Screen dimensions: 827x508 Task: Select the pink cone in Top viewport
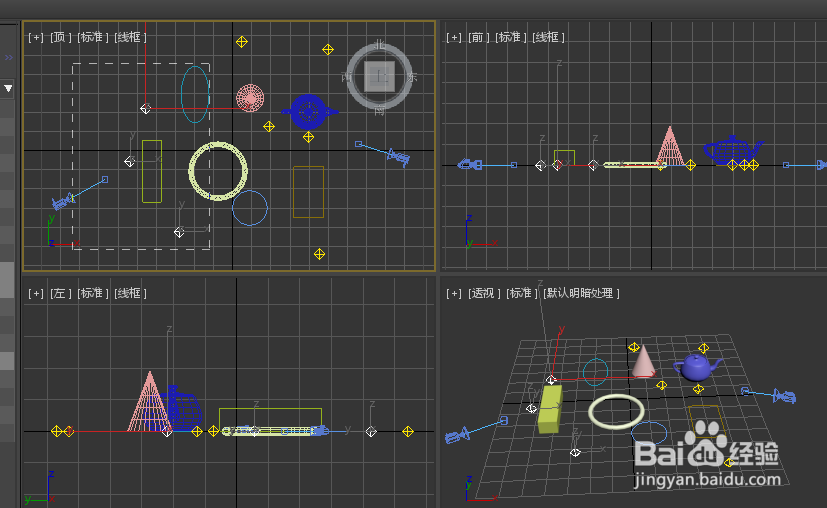coord(250,98)
